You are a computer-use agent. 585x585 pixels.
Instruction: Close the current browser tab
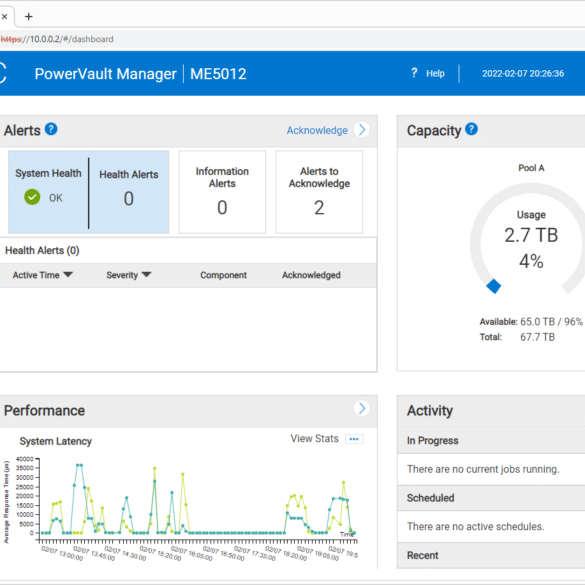(4, 16)
